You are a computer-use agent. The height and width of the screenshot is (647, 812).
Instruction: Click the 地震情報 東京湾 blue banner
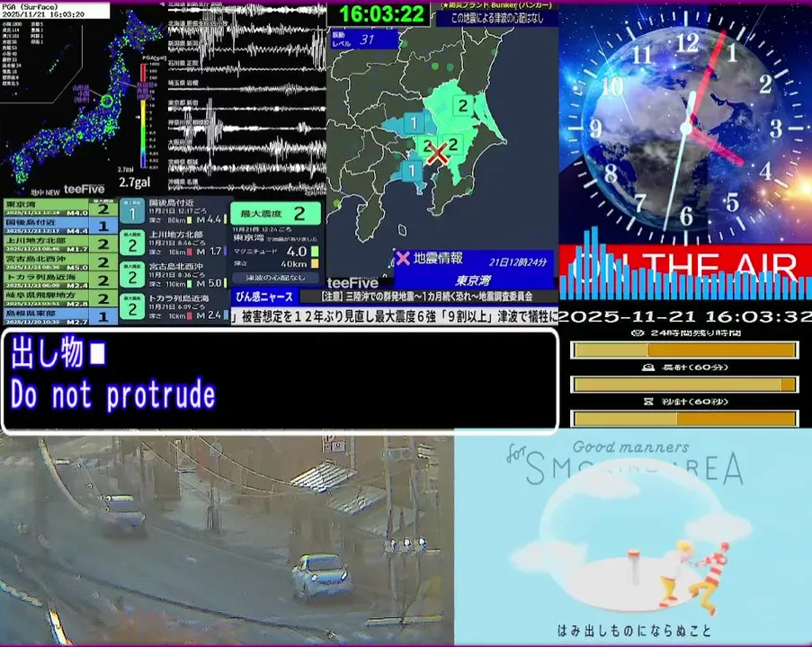[474, 270]
